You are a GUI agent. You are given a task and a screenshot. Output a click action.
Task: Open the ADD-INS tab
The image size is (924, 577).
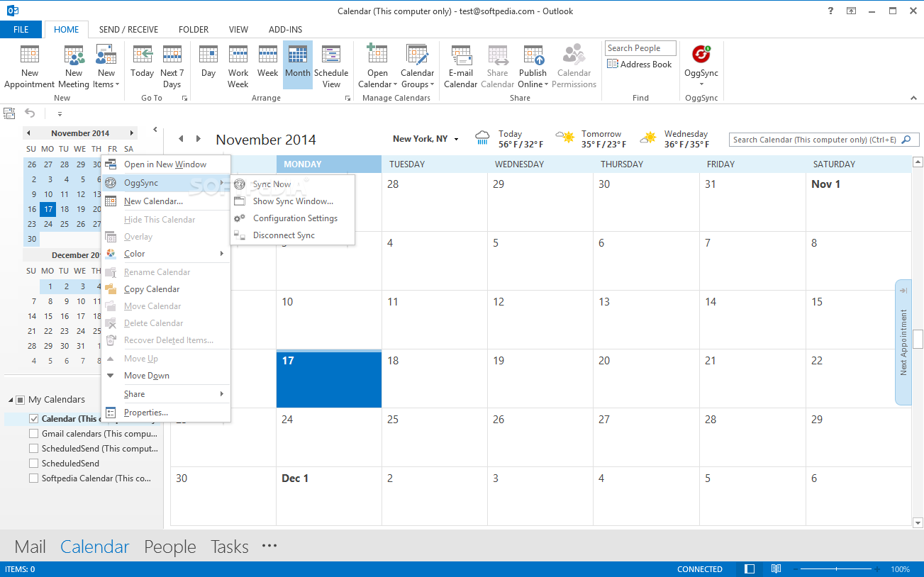pyautogui.click(x=286, y=30)
